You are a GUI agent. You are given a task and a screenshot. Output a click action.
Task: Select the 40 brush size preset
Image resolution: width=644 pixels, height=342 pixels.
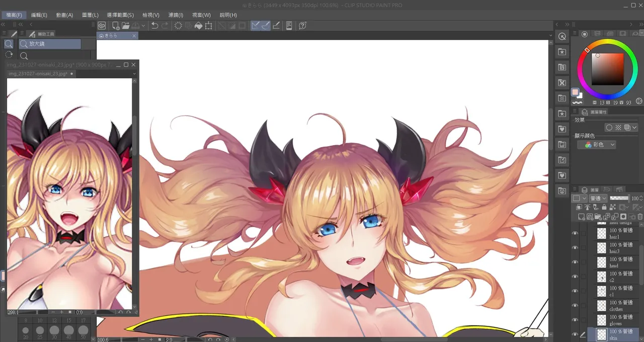(x=69, y=332)
